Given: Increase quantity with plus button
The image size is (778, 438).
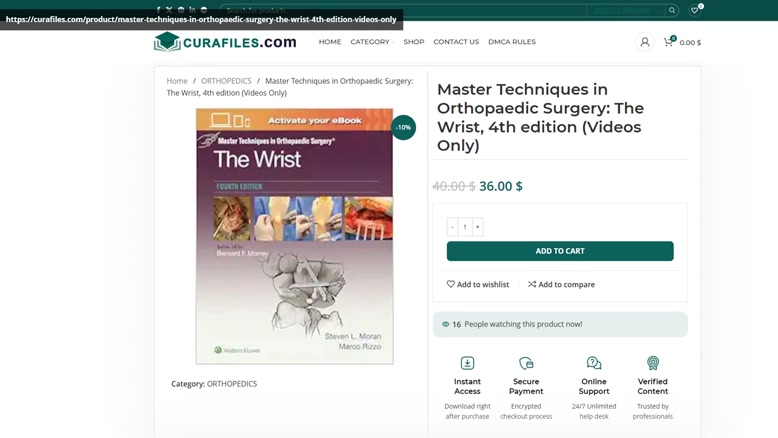Looking at the screenshot, I should click(477, 227).
